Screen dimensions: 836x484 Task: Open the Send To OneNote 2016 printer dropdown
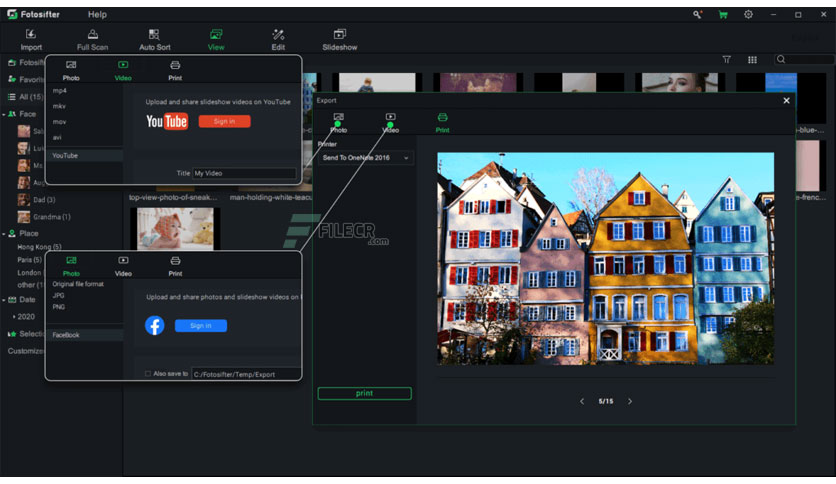pos(366,158)
